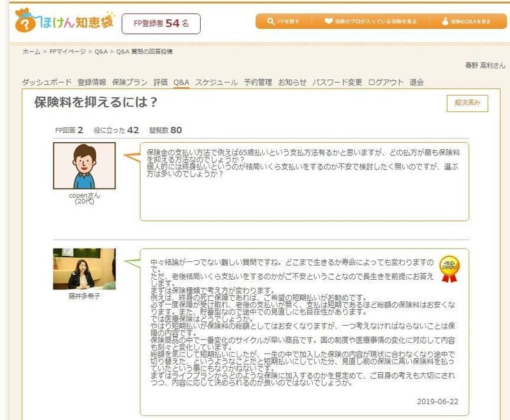Open the 登録情報 tab
This screenshot has width=510, height=420.
coord(92,82)
